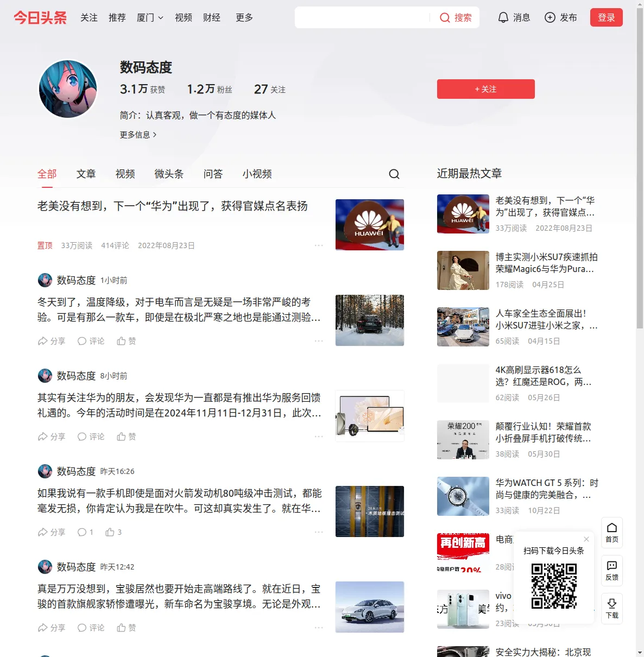Share the 宝骏享境 post

pyautogui.click(x=52, y=628)
